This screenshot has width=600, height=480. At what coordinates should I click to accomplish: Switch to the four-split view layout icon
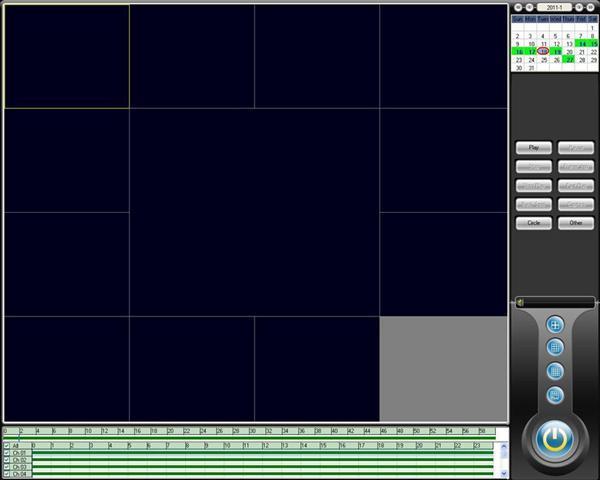click(x=555, y=325)
